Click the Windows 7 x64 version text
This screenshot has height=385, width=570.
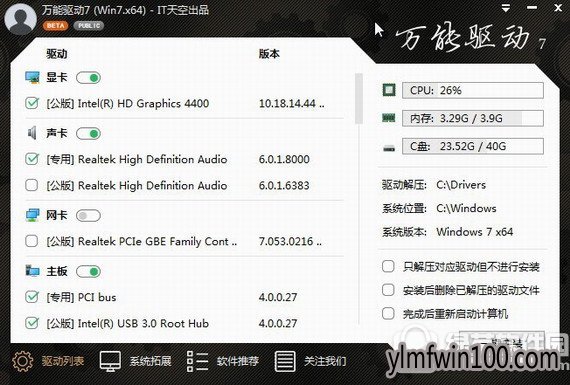[x=475, y=232]
